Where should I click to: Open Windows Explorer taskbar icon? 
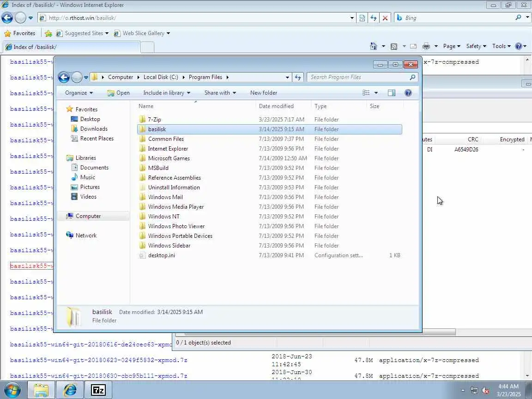[x=41, y=390]
